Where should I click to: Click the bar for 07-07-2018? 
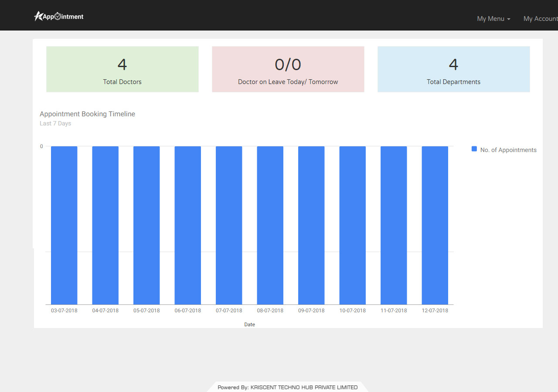click(229, 225)
